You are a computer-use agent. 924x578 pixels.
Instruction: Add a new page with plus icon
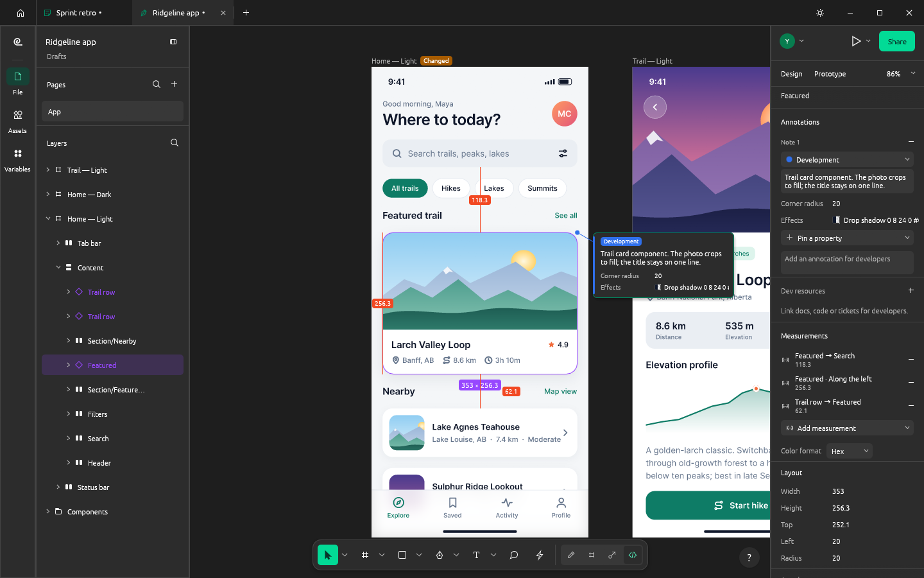174,84
